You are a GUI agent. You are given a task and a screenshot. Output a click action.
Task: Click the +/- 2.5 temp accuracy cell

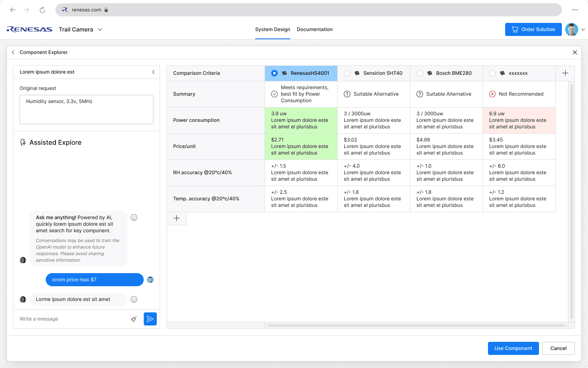click(x=301, y=199)
